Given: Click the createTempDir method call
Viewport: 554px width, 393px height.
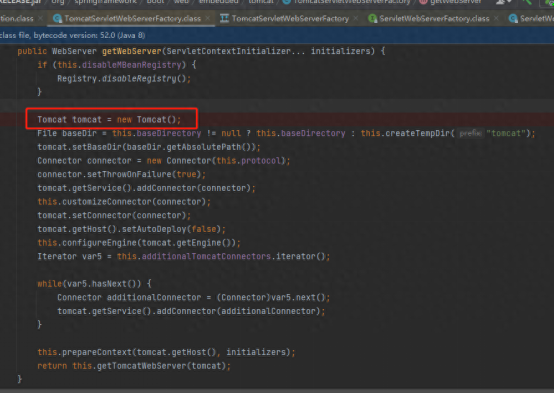Looking at the screenshot, I should 418,133.
